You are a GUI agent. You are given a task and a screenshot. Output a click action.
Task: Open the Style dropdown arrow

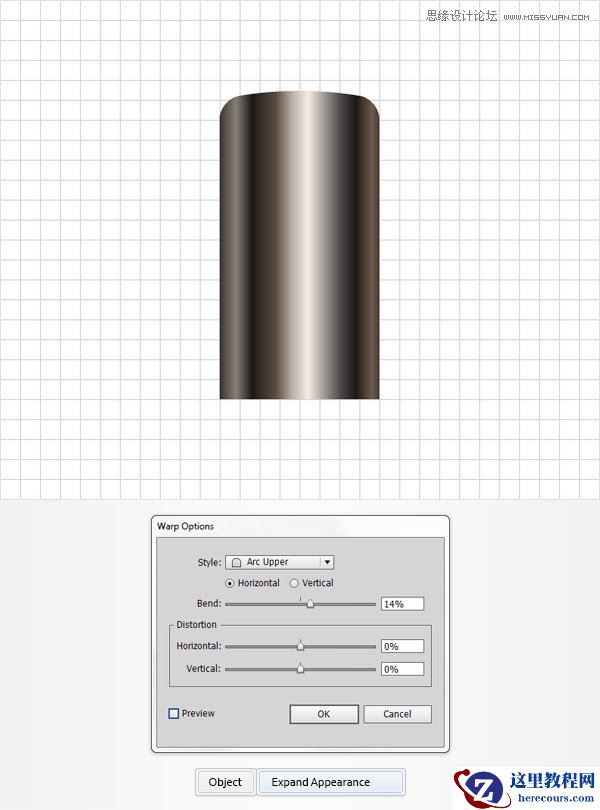coord(327,562)
